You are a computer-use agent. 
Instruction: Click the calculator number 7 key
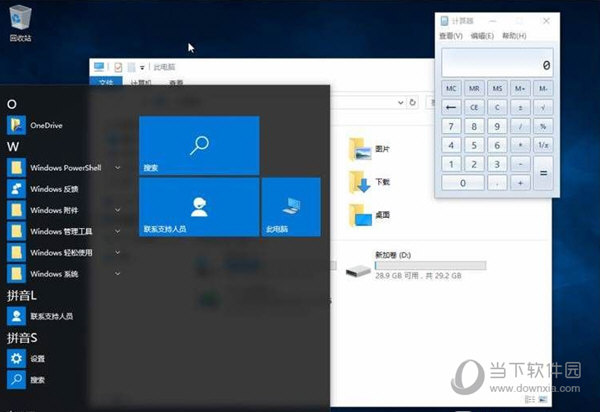[x=451, y=126]
